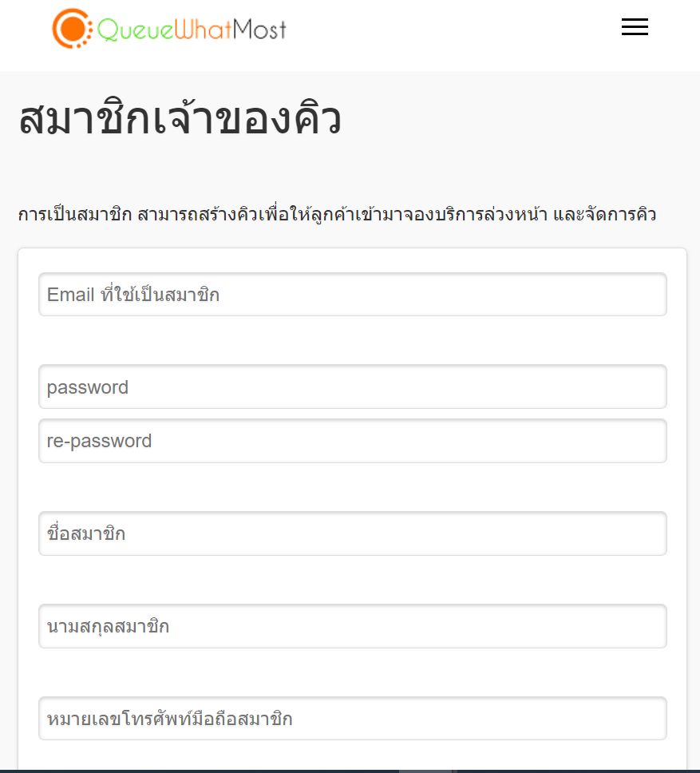Click the ชื่อสมาชิก first name field
Viewport: 700px width, 773px height.
point(352,533)
